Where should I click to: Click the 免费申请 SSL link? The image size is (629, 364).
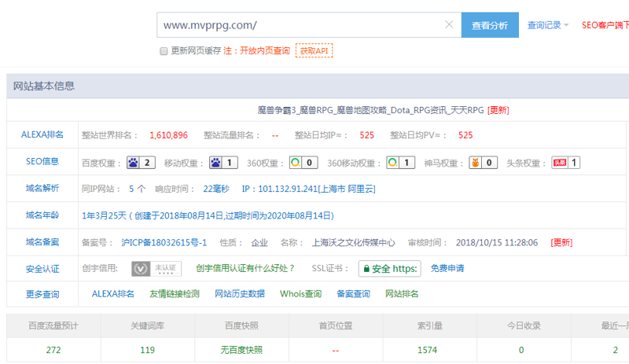447,268
